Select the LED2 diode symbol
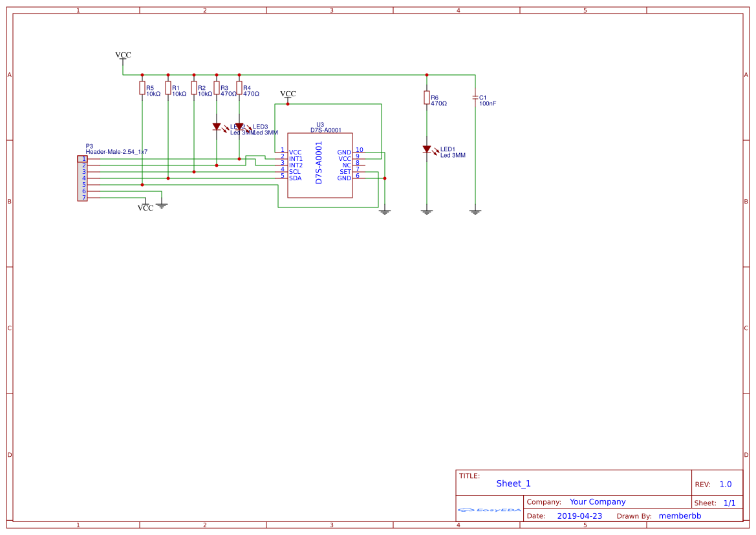The width and height of the screenshot is (756, 535). [x=217, y=127]
